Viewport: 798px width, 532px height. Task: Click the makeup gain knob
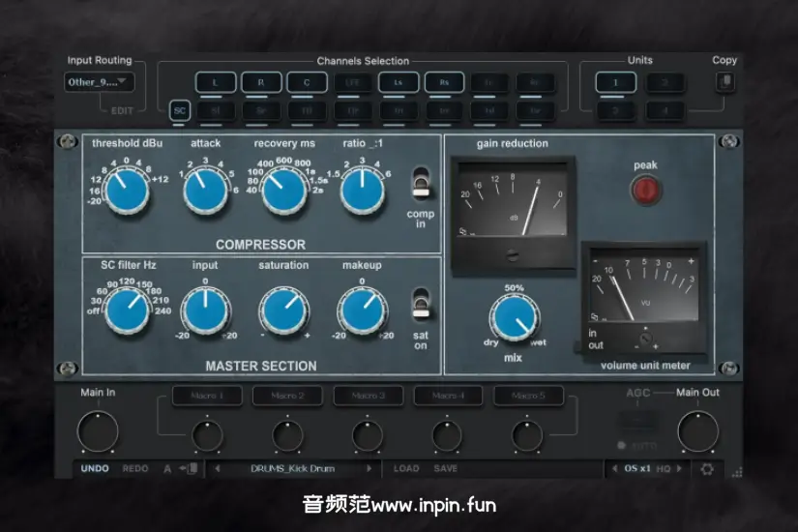363,310
